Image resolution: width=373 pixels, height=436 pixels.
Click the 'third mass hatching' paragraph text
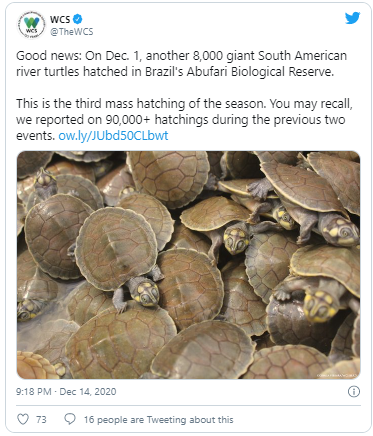[184, 119]
